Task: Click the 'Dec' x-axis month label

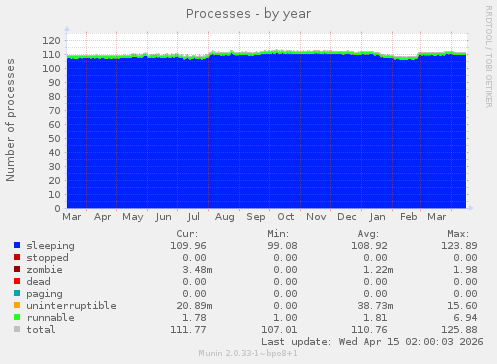Action: pyautogui.click(x=347, y=217)
